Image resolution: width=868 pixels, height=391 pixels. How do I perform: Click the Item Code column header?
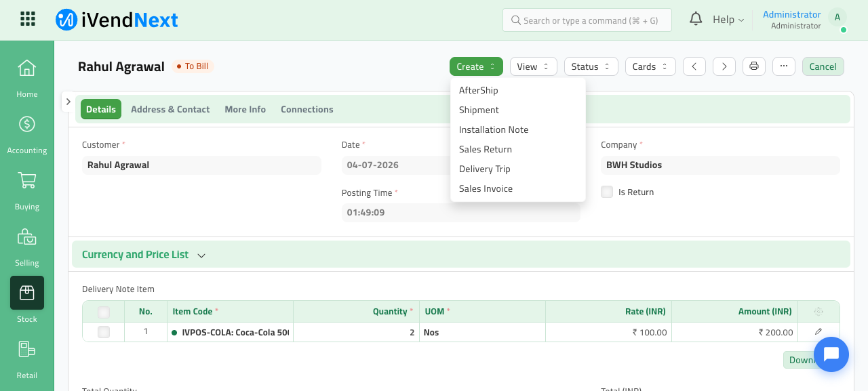[230, 312]
